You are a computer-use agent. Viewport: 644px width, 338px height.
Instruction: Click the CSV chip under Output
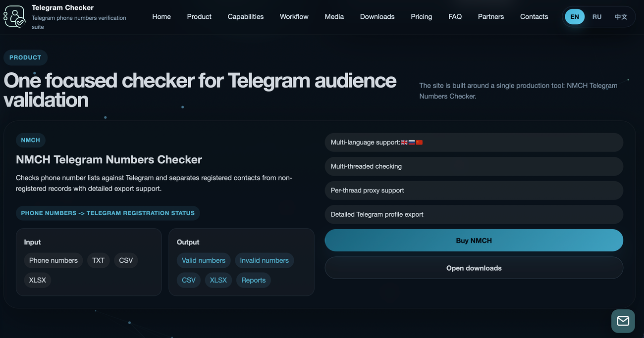[x=189, y=280]
